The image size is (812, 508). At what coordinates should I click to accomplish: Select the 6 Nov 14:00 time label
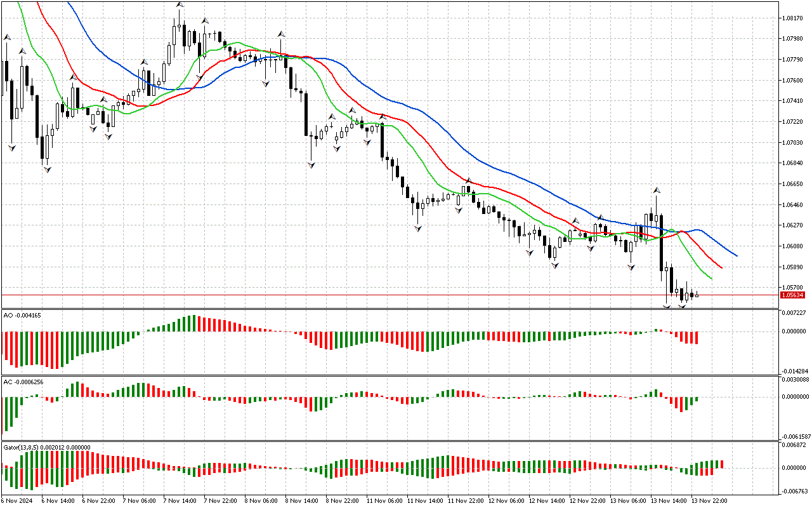[58, 500]
